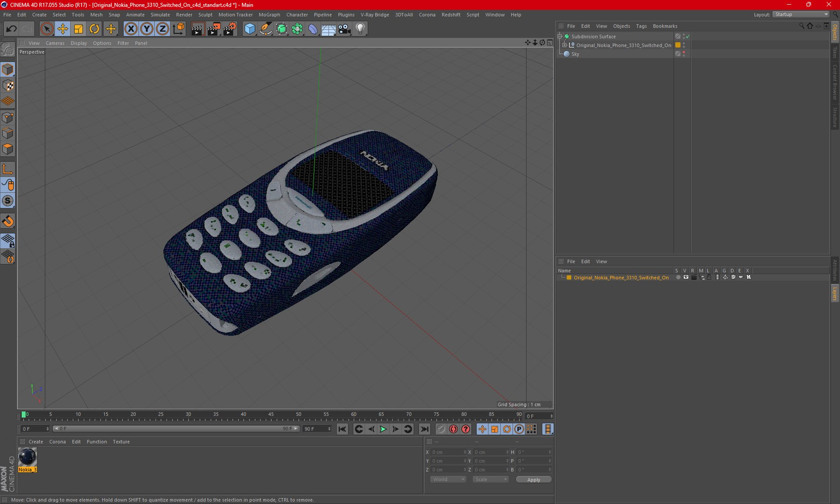Image resolution: width=840 pixels, height=504 pixels.
Task: Open viewport Display menu
Action: click(x=79, y=43)
